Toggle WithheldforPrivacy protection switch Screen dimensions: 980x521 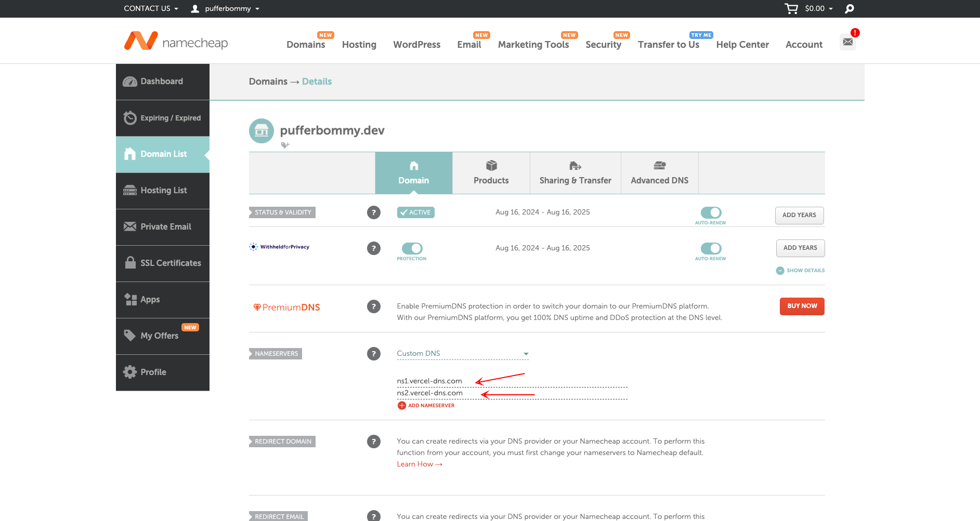(412, 248)
